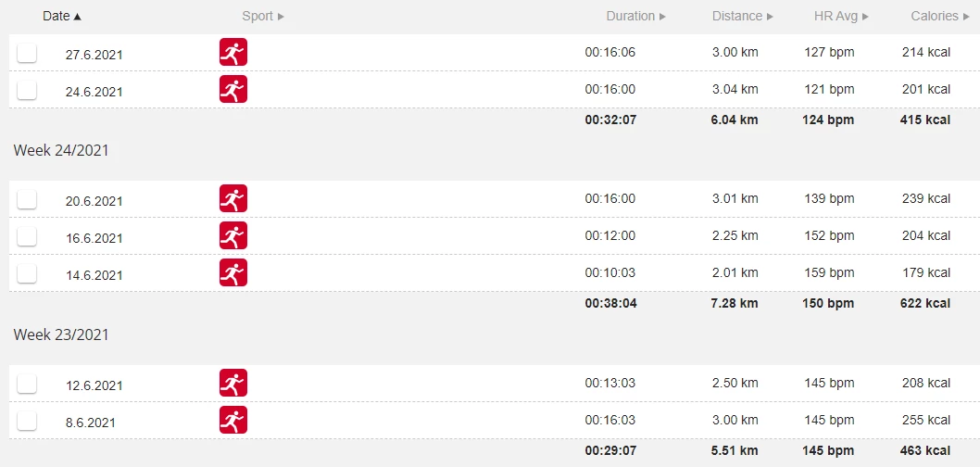Sort sessions by HR Avg column header
The image size is (980, 467).
point(841,17)
